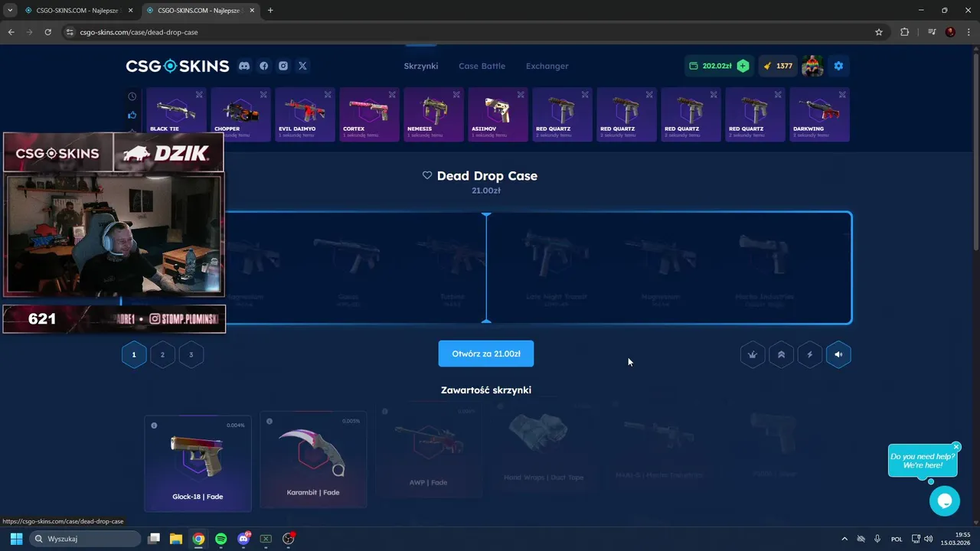Select 2 cases to open
Screen dimensions: 980x551
tap(162, 354)
